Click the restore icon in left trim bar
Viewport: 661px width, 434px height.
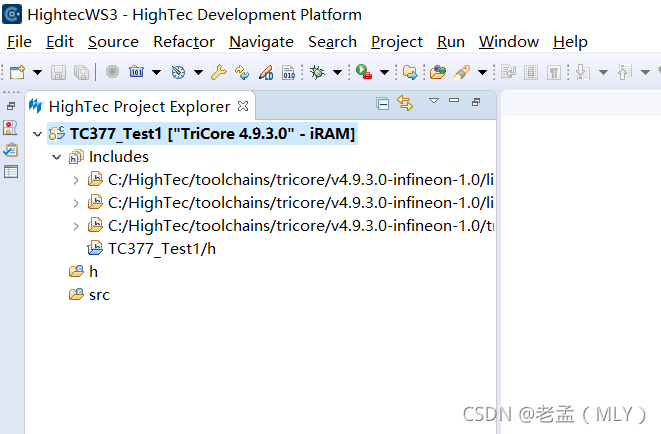(11, 106)
